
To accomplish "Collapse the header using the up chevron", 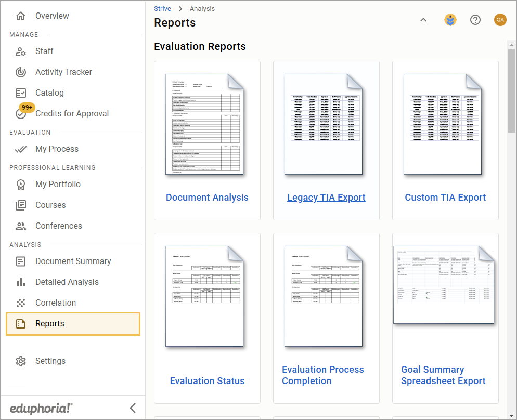I will (x=423, y=20).
